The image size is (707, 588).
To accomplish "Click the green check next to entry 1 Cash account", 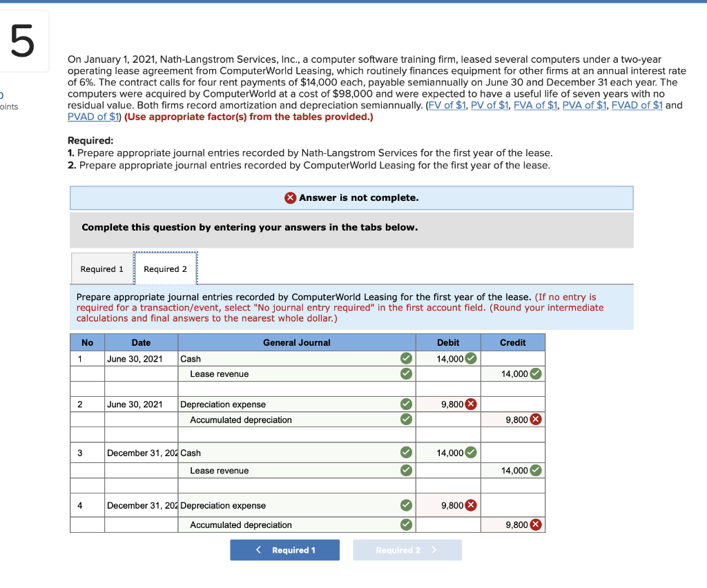I will point(406,359).
